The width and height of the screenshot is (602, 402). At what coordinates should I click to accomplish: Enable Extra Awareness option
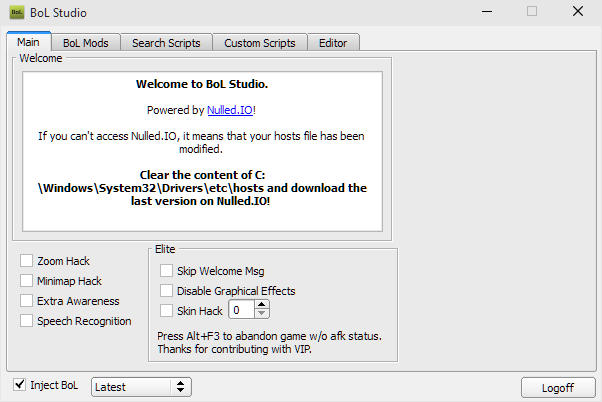(26, 300)
